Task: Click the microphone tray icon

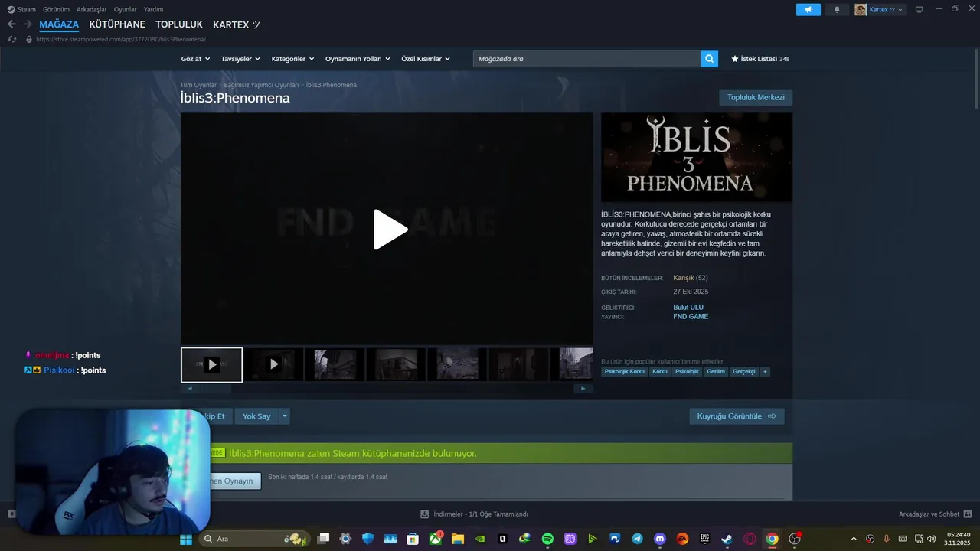Action: 886,539
